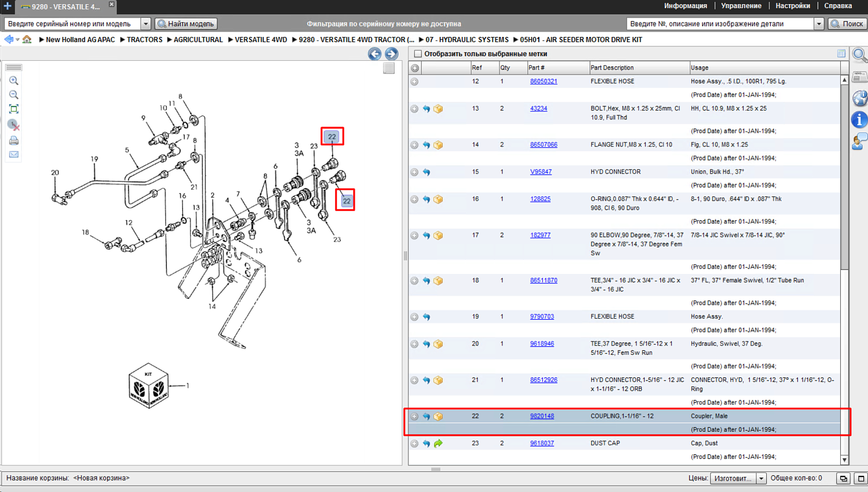Open the serial number field dropdown arrow

point(146,24)
